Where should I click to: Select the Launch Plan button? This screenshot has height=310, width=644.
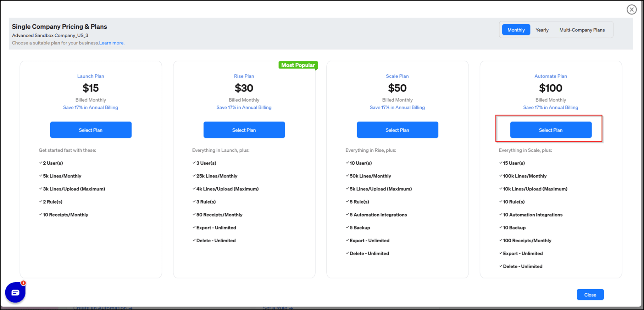[91, 130]
